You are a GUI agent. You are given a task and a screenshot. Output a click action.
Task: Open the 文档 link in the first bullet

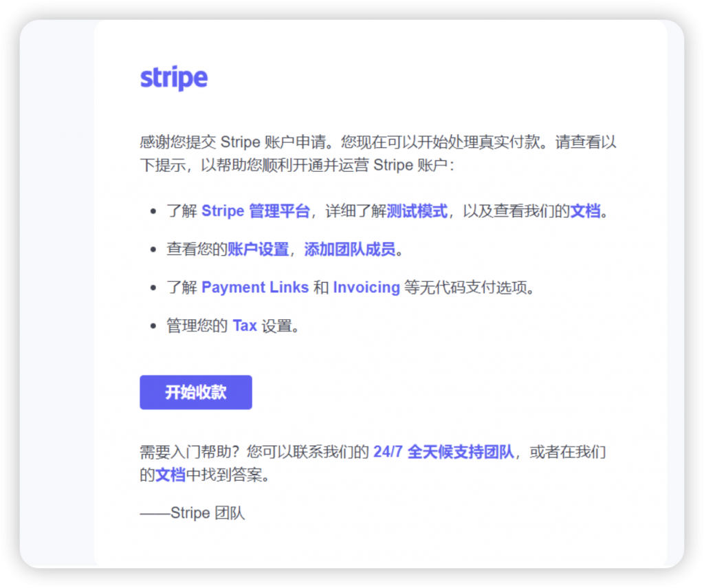[585, 210]
